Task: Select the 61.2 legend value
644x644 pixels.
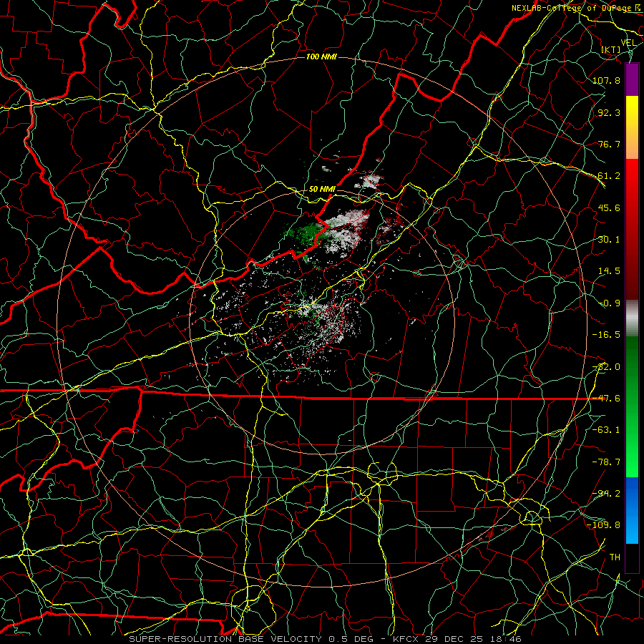Action: [x=609, y=176]
